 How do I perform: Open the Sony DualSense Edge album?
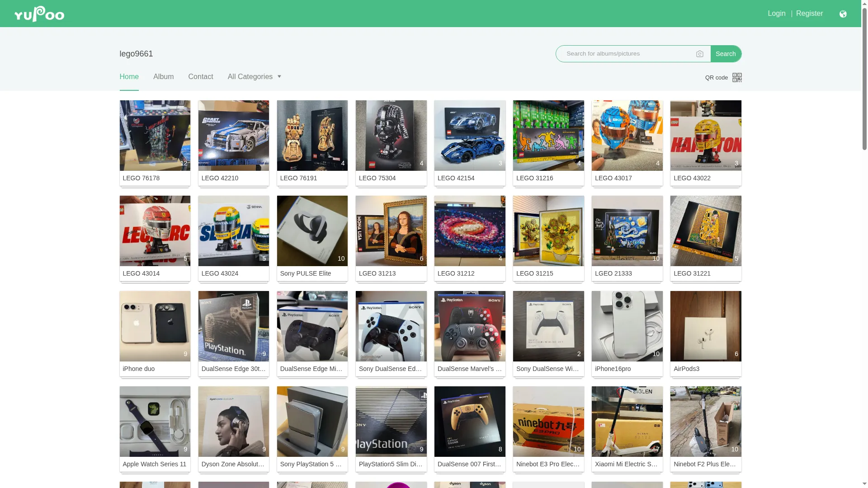(391, 326)
